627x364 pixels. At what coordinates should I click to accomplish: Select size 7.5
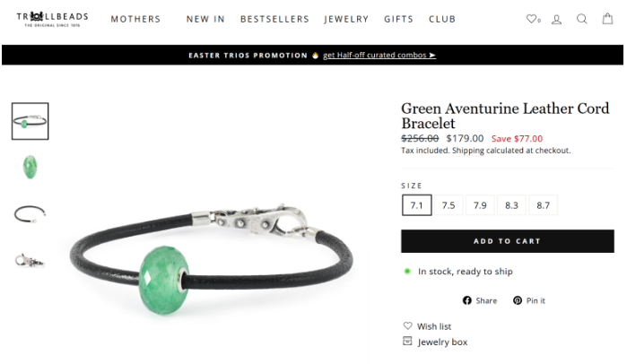click(x=448, y=205)
